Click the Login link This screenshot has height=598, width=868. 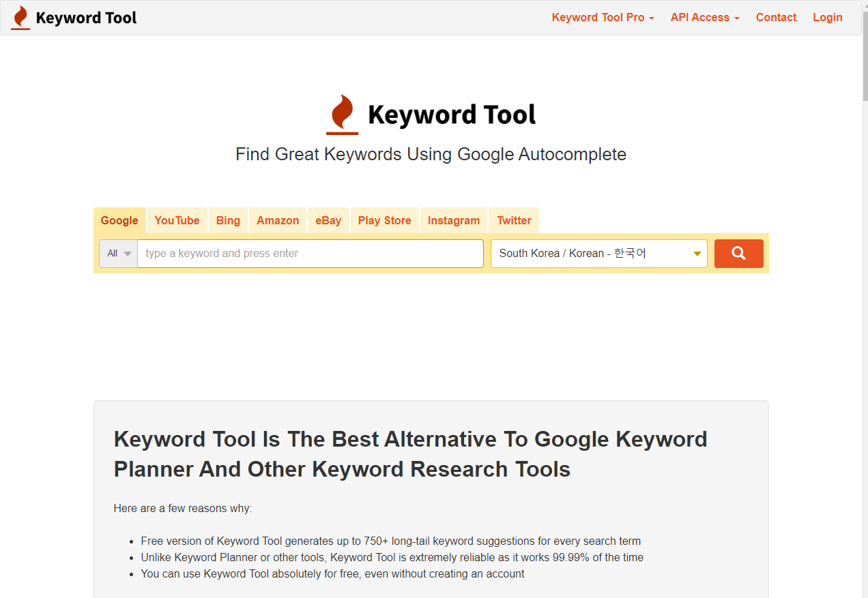828,18
